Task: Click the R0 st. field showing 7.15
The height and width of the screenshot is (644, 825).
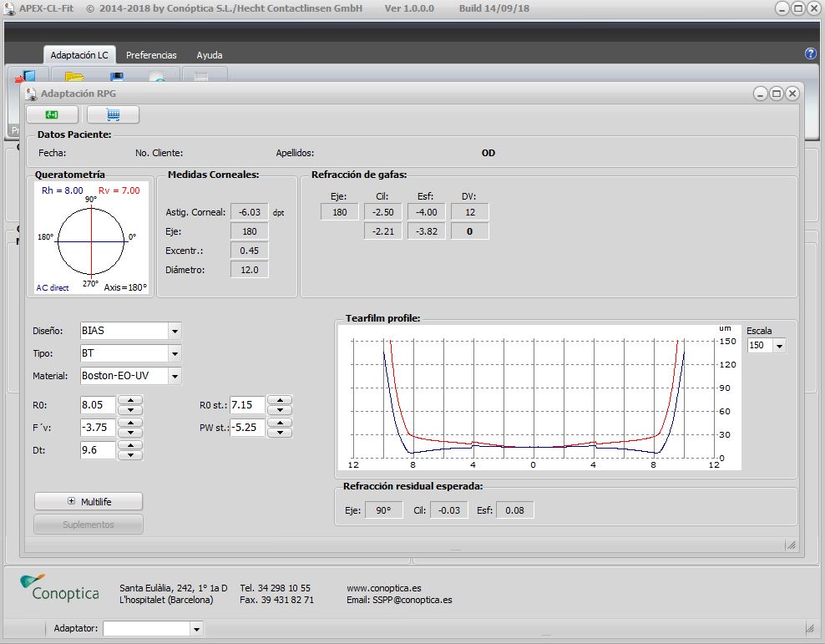Action: (x=247, y=405)
